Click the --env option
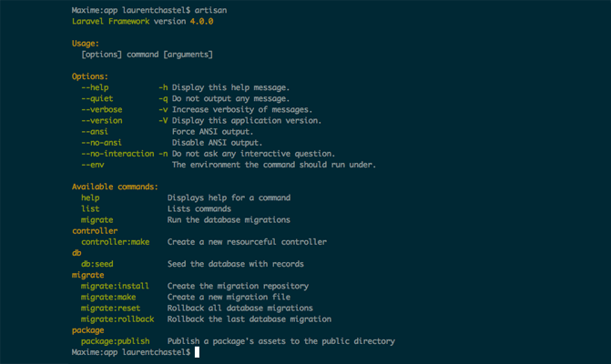The image size is (611, 364). (93, 165)
